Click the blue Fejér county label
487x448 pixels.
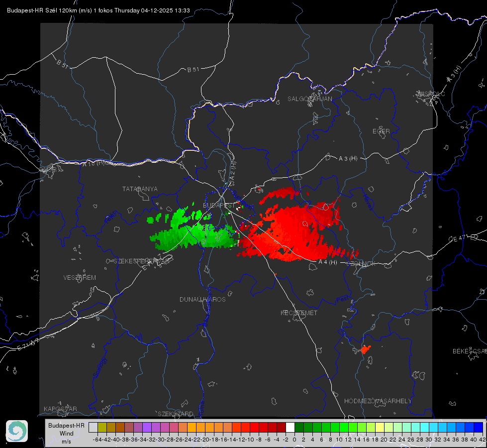pos(110,217)
